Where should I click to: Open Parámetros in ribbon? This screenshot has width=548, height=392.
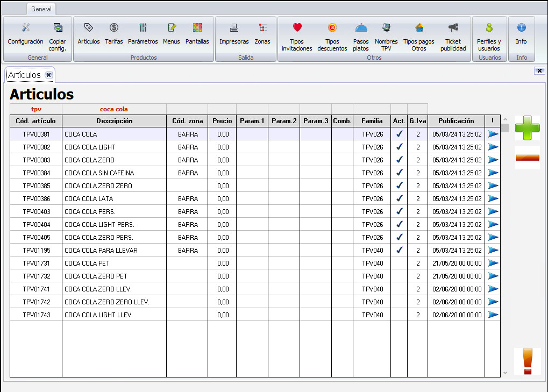[x=143, y=34]
